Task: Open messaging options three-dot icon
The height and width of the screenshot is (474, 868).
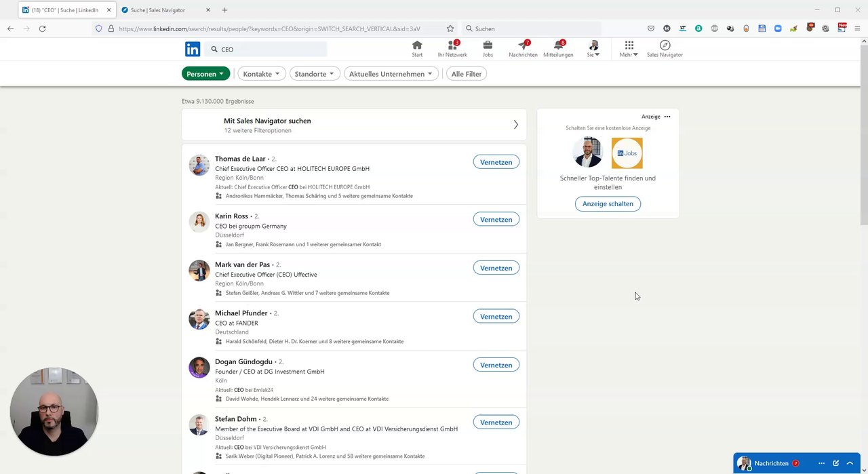Action: point(821,463)
